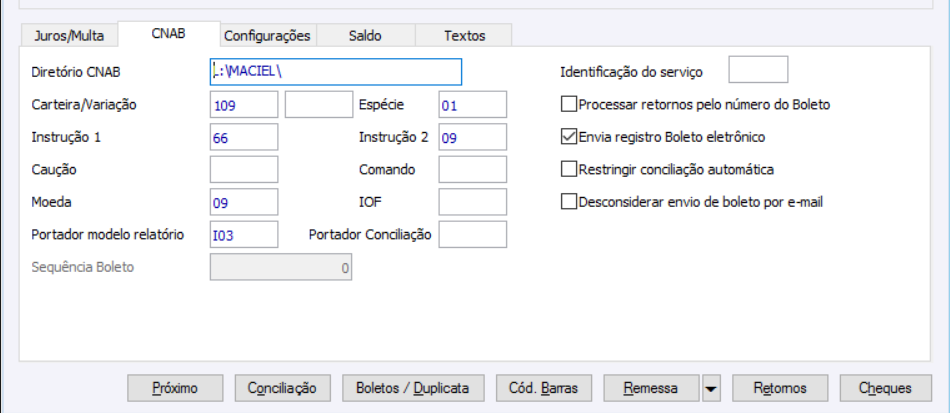
Task: Open the Retornos button
Action: pyautogui.click(x=780, y=387)
